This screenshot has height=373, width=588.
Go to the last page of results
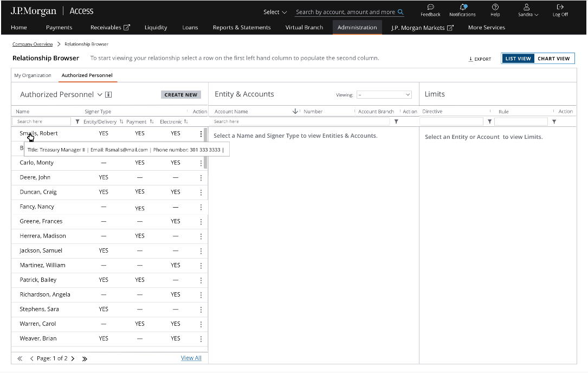click(85, 358)
